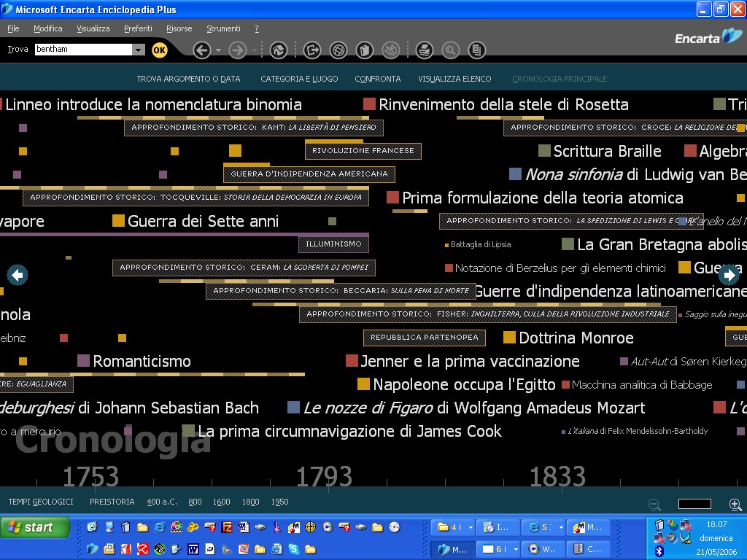The width and height of the screenshot is (747, 560).
Task: Open the File menu
Action: pyautogui.click(x=13, y=28)
